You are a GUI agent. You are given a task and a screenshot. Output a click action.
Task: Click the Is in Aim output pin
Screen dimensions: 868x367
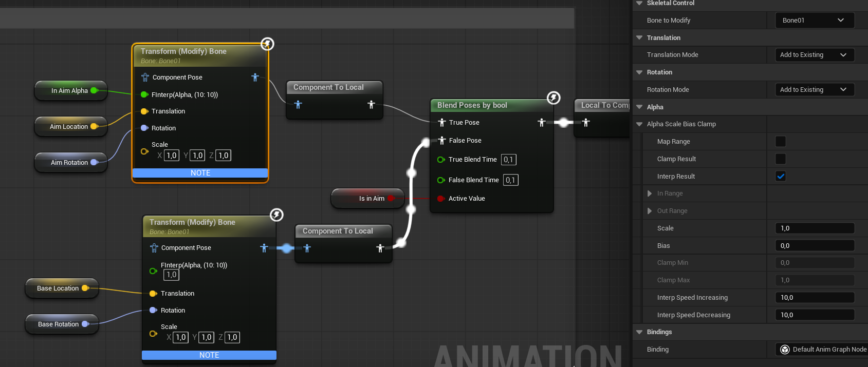pyautogui.click(x=391, y=199)
